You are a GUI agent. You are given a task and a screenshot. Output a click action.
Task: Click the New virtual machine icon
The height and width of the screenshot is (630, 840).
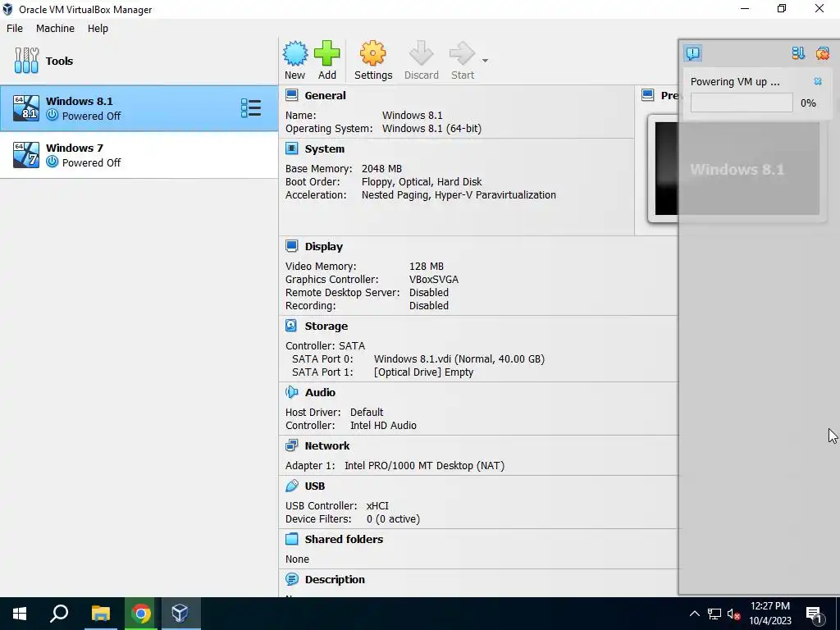[295, 53]
